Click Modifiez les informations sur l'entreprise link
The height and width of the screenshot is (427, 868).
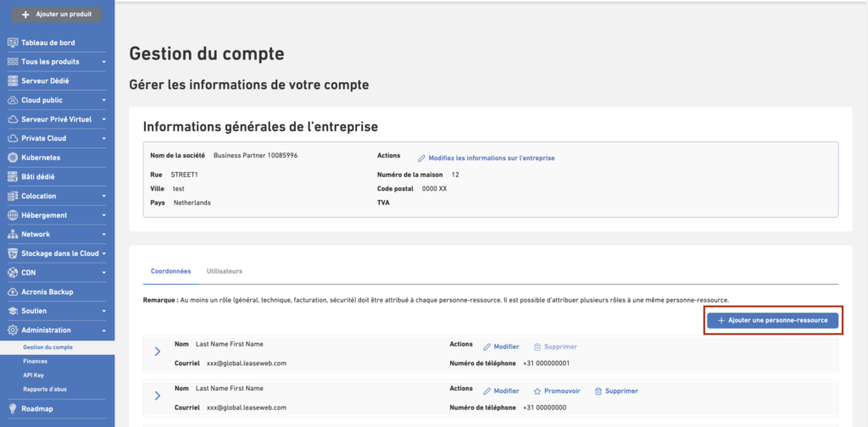492,158
